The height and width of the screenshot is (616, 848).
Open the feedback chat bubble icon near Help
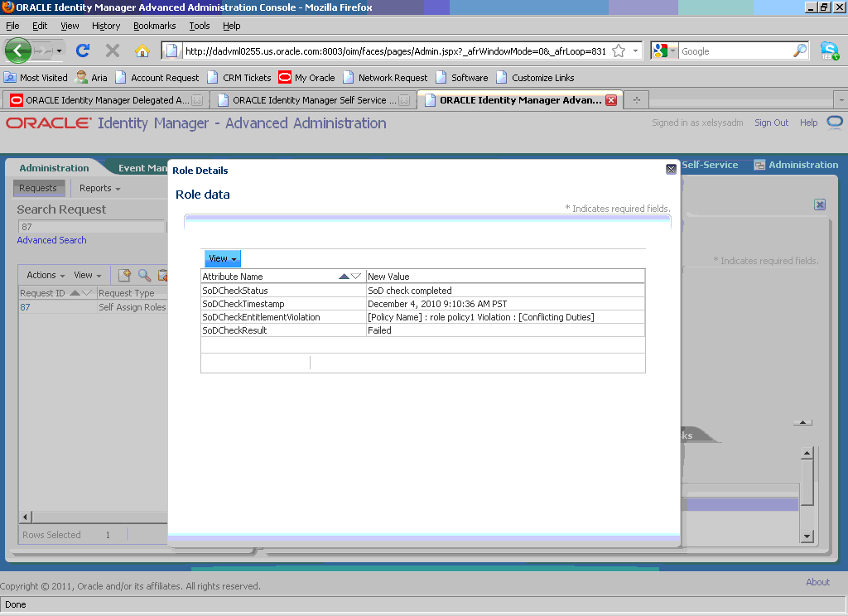click(x=834, y=122)
